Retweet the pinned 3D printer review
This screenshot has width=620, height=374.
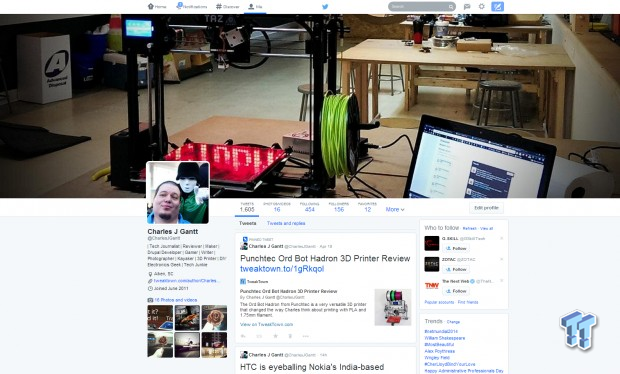point(259,336)
